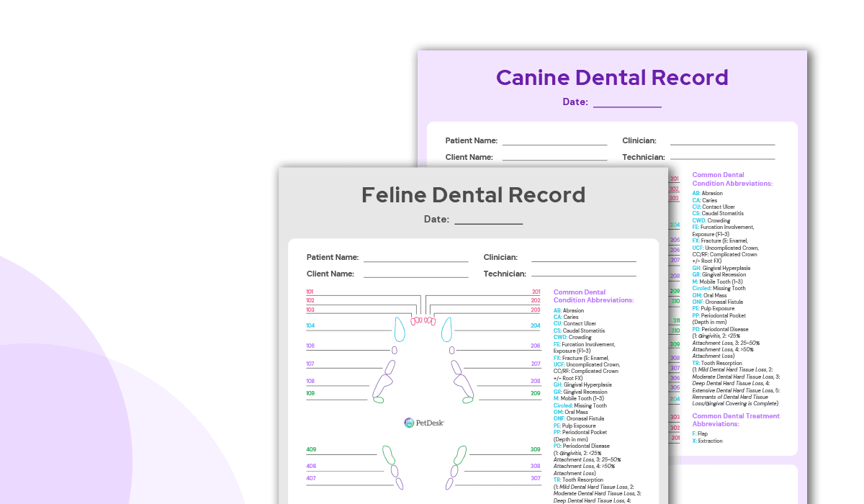Viewport: 864px width, 504px height.
Task: Click tooth number label 101
Action: (x=310, y=291)
